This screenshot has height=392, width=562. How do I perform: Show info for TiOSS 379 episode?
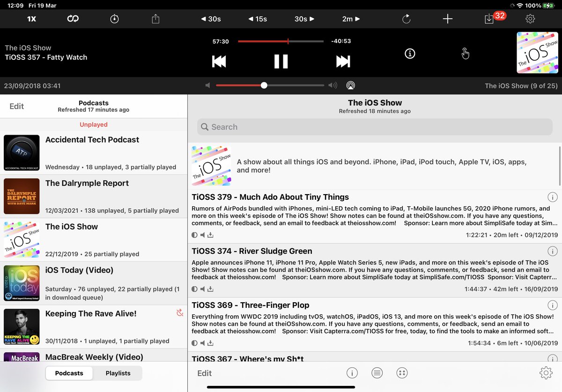[x=552, y=197]
